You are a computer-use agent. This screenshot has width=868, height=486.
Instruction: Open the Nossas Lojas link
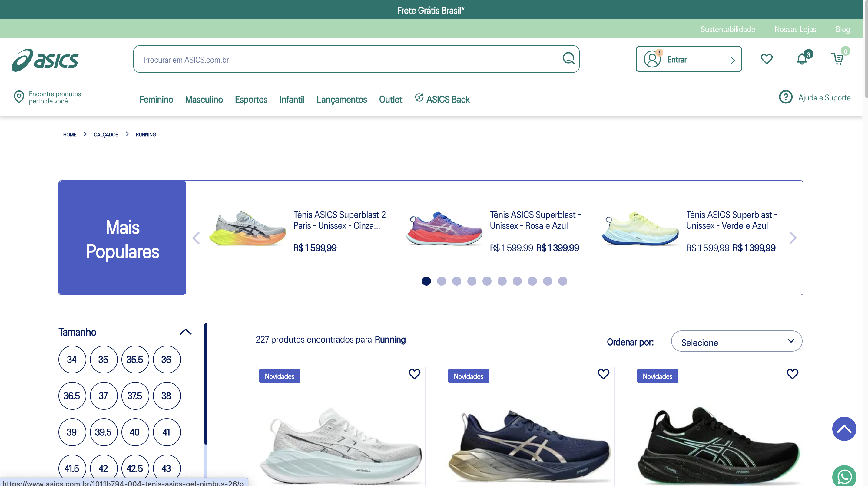(795, 29)
